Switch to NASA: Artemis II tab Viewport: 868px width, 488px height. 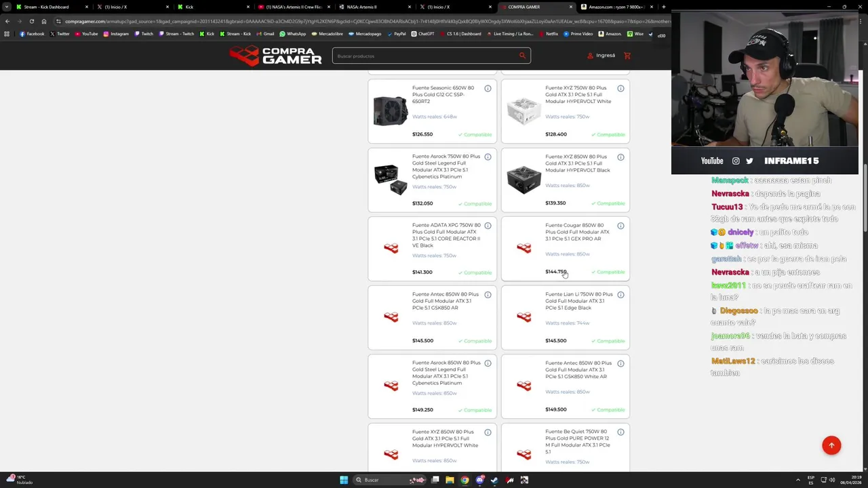point(374,7)
